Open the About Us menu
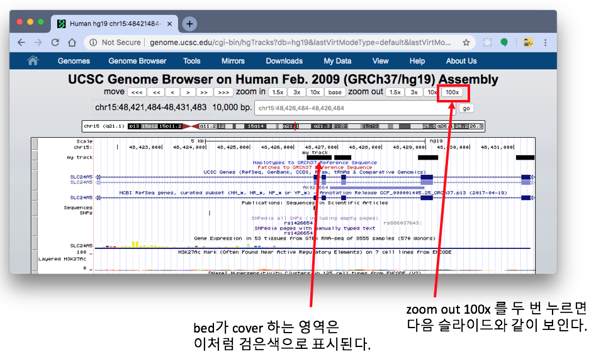Viewport: 596px width, 364px height. point(461,61)
